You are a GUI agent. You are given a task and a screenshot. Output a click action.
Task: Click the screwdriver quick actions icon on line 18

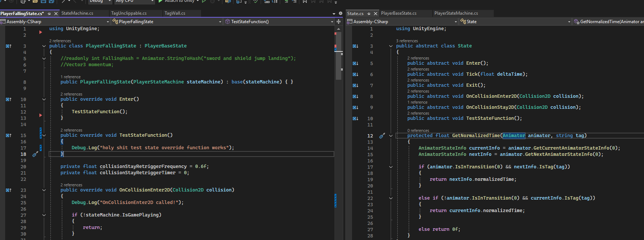click(x=35, y=154)
